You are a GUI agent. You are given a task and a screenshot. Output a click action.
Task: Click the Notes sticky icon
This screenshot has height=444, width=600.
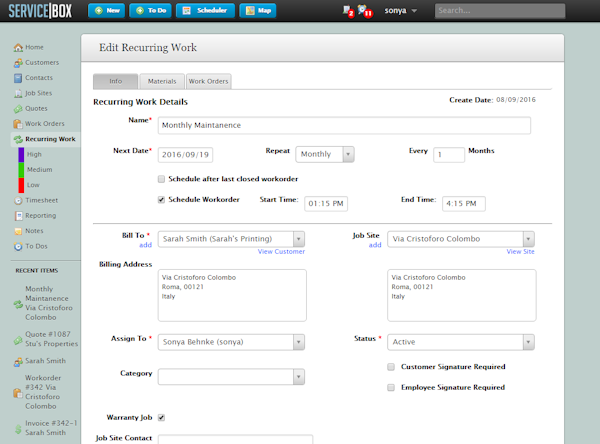18,231
